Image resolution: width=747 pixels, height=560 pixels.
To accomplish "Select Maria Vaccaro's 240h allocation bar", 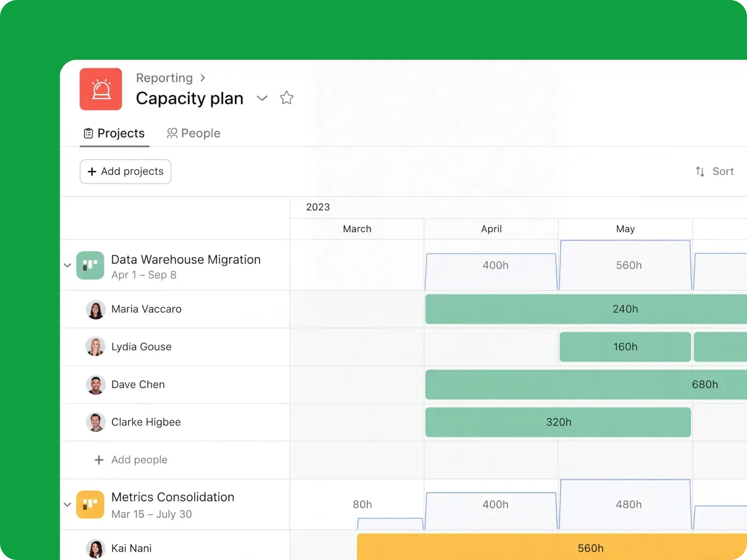I will click(586, 309).
